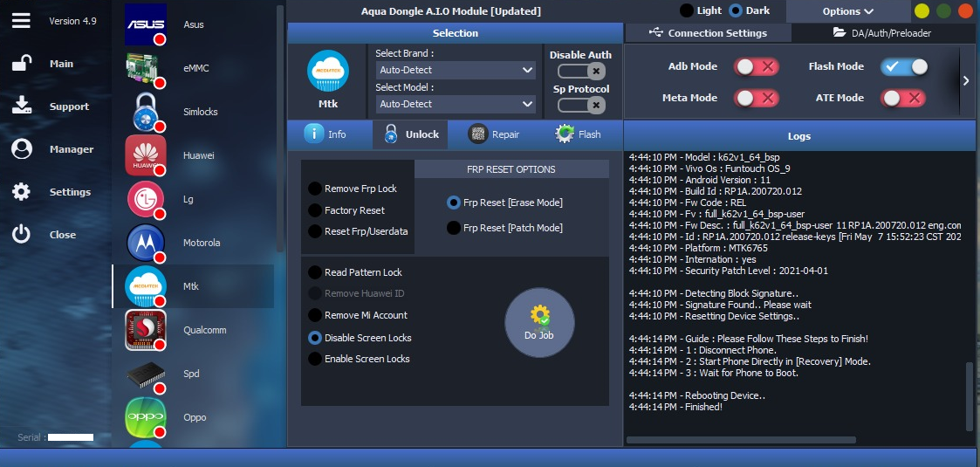Select Reset Frp/Userdata option
This screenshot has height=467, width=980.
pyautogui.click(x=315, y=231)
